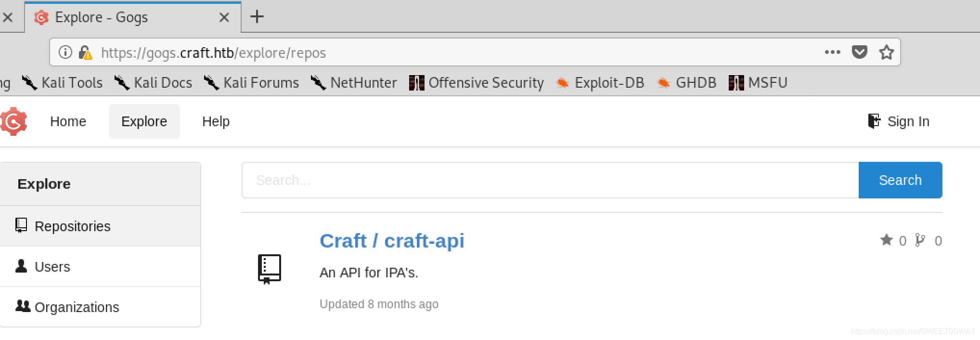Open the Home navigation link
Screen dimensions: 980x340
(x=68, y=121)
